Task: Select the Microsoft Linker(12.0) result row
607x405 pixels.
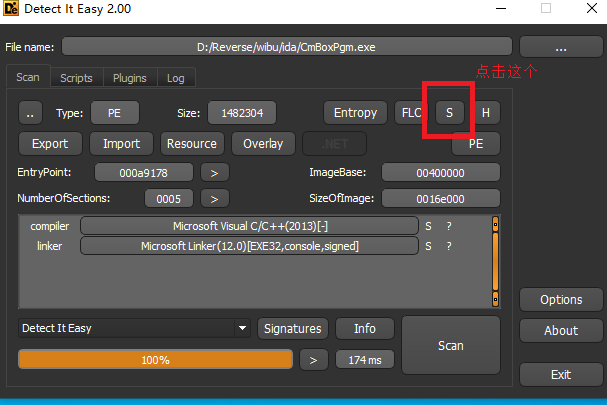Action: pyautogui.click(x=250, y=246)
